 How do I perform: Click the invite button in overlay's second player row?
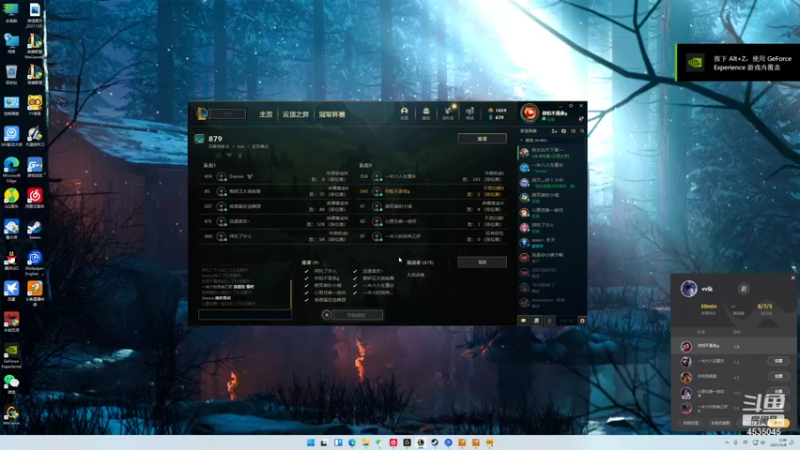(779, 361)
